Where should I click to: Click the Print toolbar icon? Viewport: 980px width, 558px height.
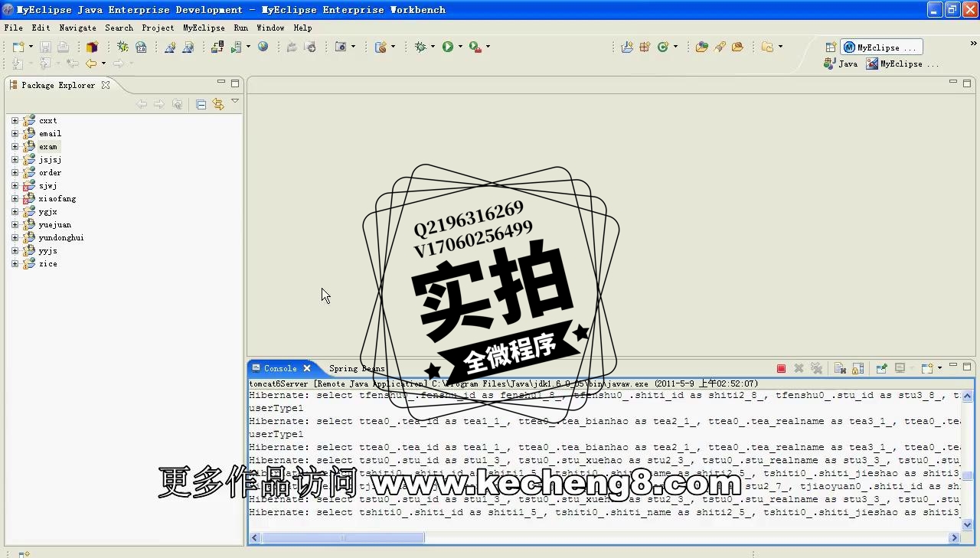coord(63,47)
